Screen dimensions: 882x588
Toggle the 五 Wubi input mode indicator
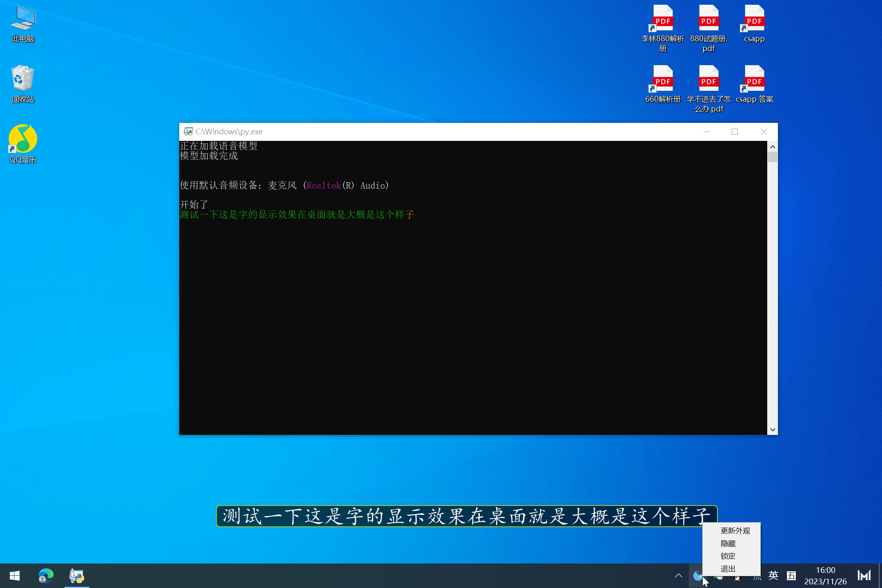tap(791, 576)
